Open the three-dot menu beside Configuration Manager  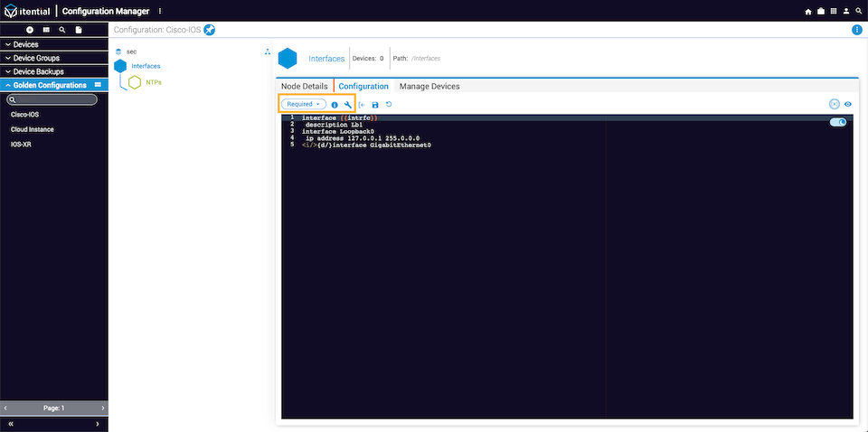(160, 11)
